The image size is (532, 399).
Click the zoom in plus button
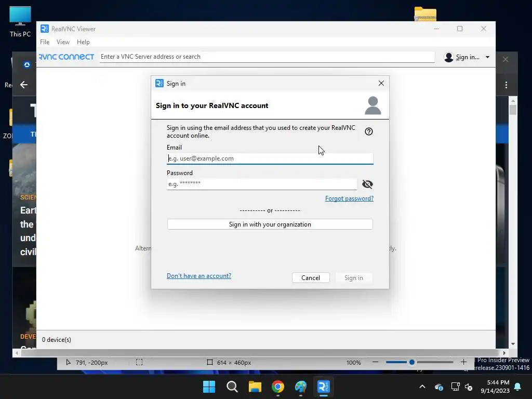pos(463,362)
